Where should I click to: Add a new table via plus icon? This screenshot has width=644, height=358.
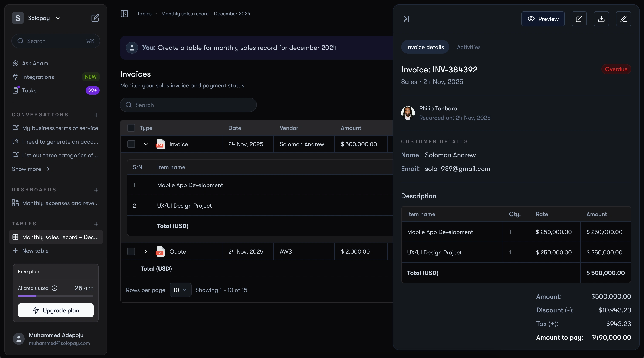point(96,224)
